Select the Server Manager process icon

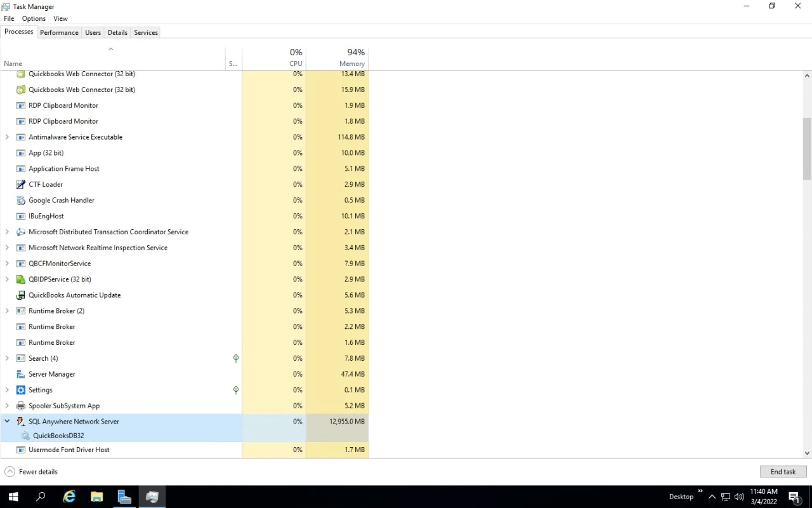click(x=20, y=375)
